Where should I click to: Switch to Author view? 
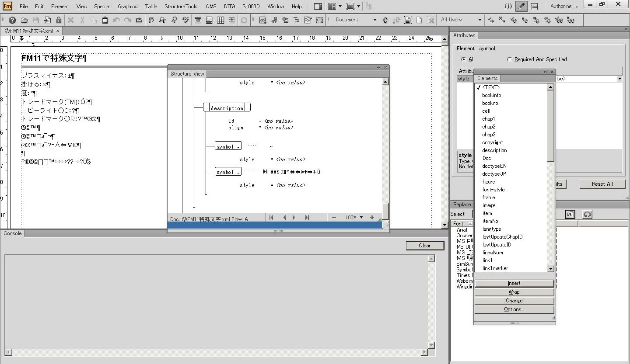point(534,7)
